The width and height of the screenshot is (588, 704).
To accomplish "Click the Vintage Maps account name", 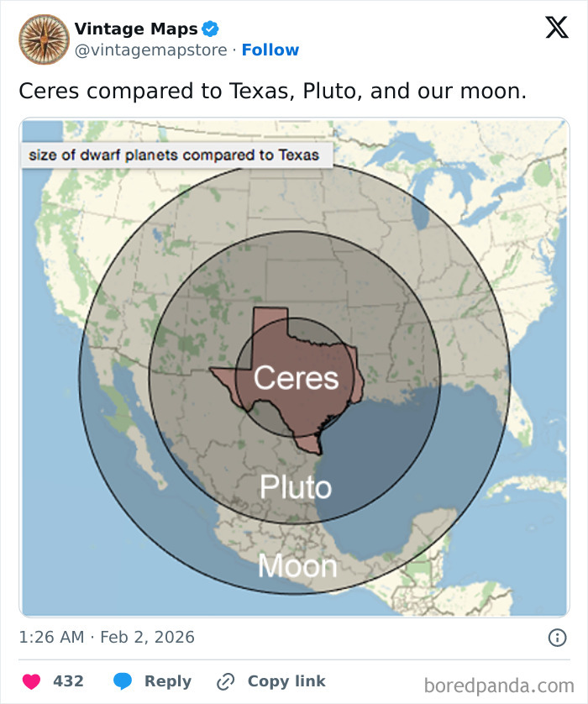I will click(x=134, y=28).
